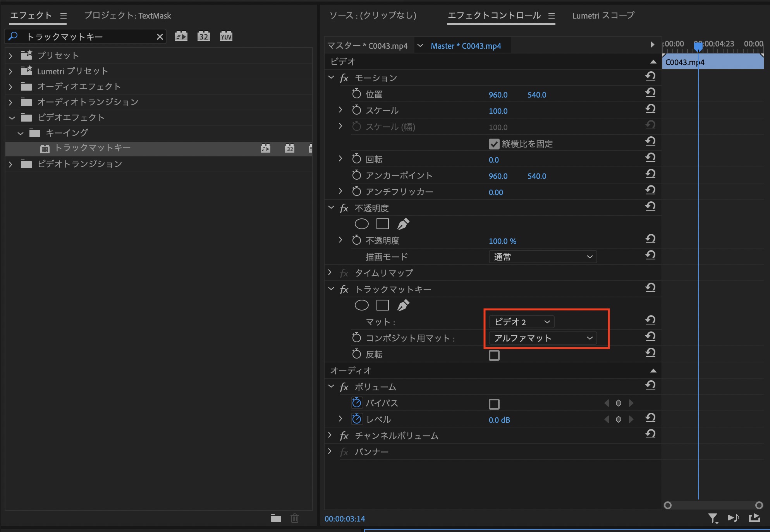Image resolution: width=770 pixels, height=532 pixels.
Task: Reset the 位置 parameter
Action: (x=650, y=93)
